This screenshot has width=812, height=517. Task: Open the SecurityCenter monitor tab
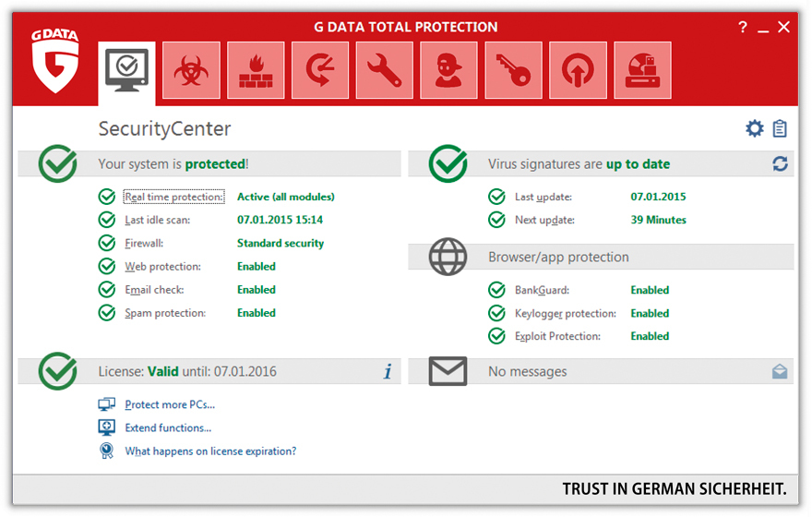click(127, 70)
